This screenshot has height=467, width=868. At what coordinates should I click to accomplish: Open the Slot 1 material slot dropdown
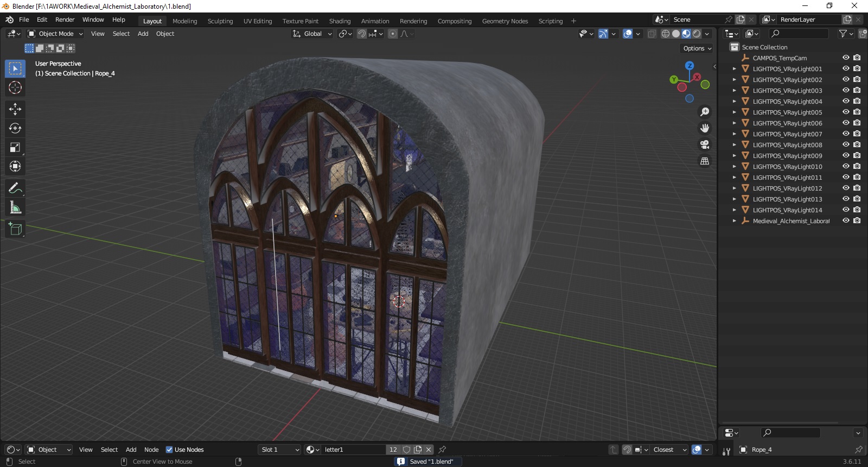point(279,450)
